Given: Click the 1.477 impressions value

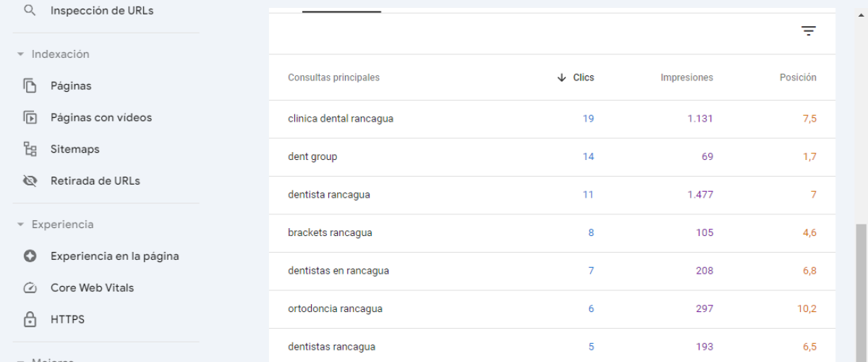Looking at the screenshot, I should pos(700,195).
